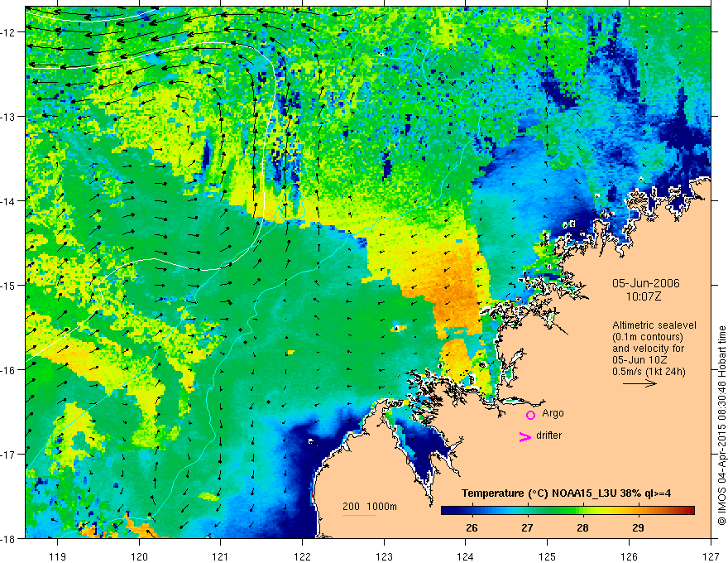Click the 120 longitude axis label
The height and width of the screenshot is (563, 728).
point(139,556)
